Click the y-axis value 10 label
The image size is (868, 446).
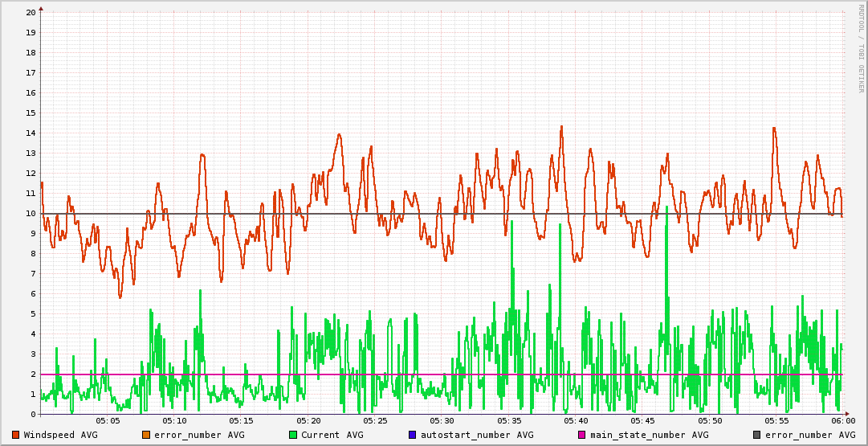[x=31, y=214]
